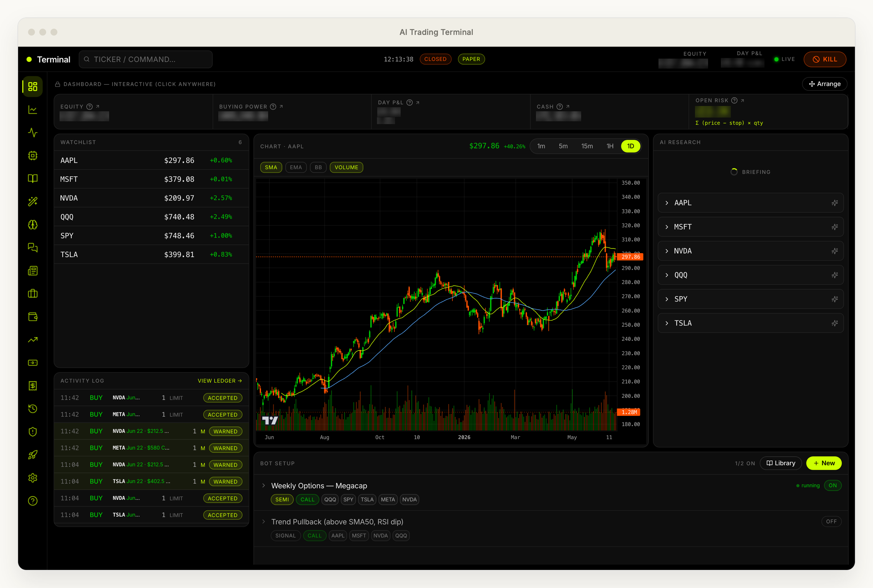Click the sparkle icon on SPY research row

834,299
